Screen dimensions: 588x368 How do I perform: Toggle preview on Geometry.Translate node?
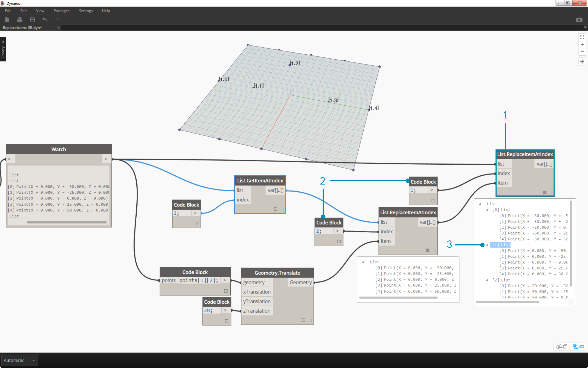click(x=304, y=320)
